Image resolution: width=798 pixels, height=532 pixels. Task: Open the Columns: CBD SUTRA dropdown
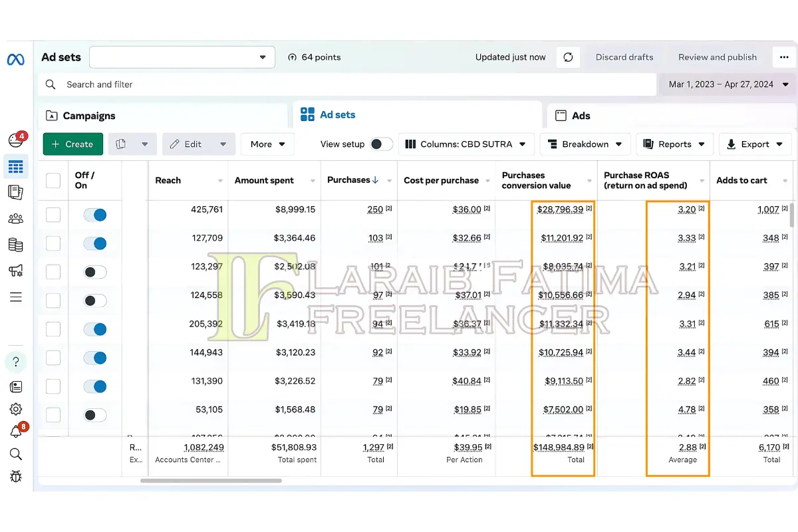[465, 144]
